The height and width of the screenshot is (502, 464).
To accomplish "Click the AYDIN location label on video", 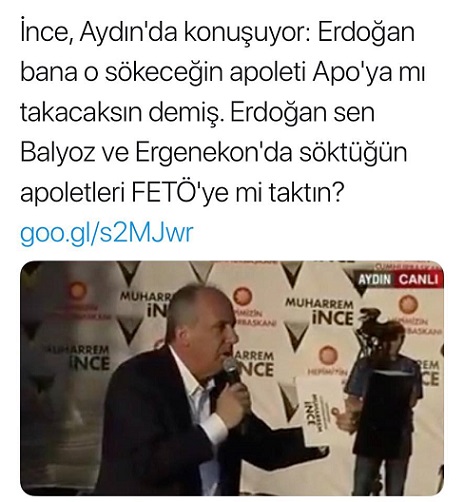I will (375, 279).
